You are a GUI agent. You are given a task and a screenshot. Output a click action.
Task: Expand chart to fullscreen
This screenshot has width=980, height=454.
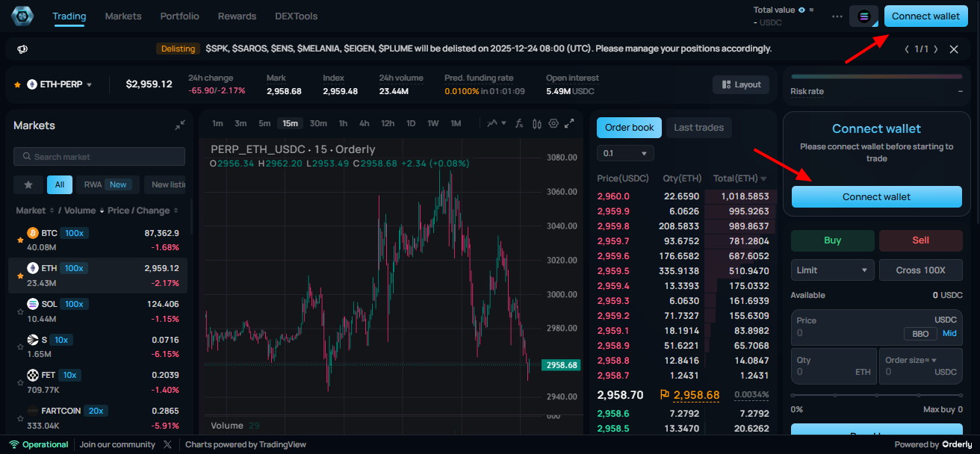569,123
